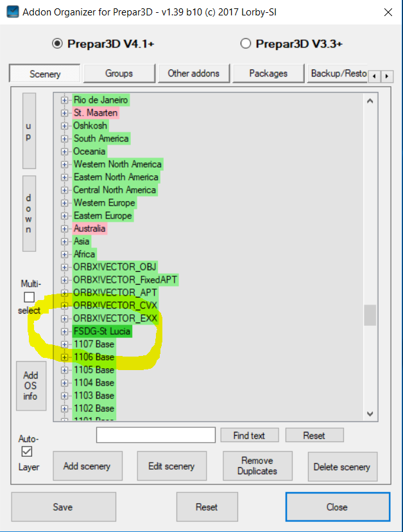Screen dimensions: 403x532
Task: Click the Remove Duplicates button
Action: [257, 466]
